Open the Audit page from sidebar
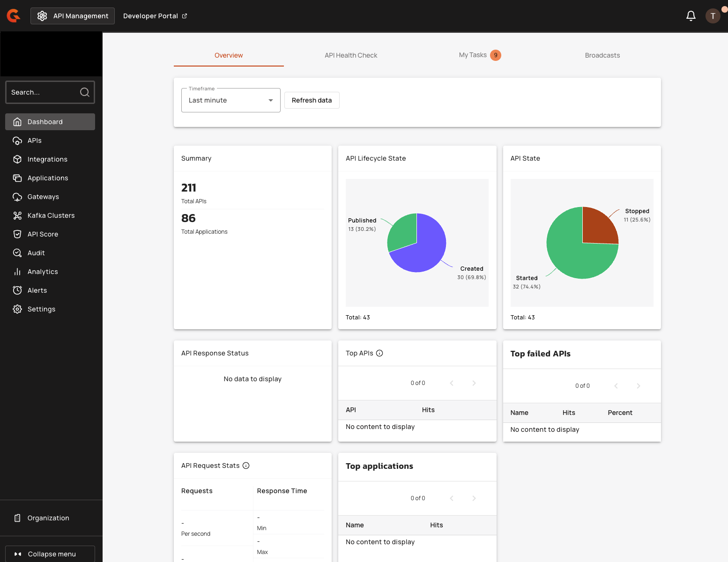This screenshot has height=562, width=728. pyautogui.click(x=36, y=253)
